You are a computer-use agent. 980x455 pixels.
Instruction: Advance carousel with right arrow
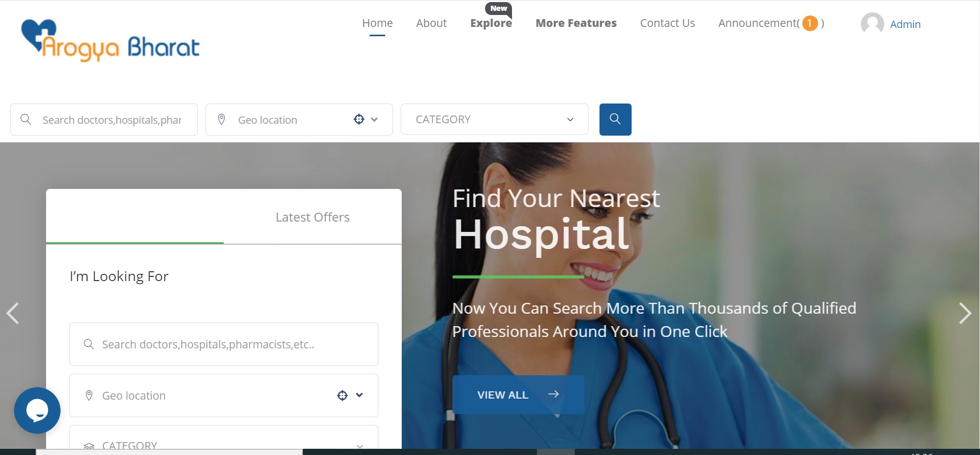tap(964, 313)
